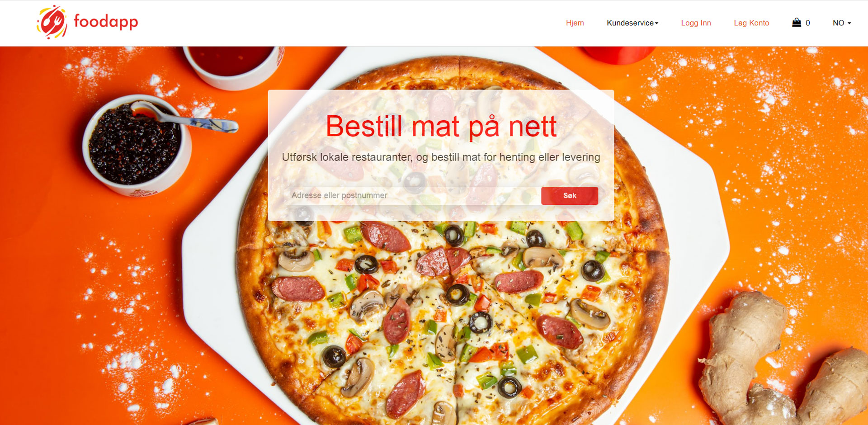Open the NO language selector
The image size is (868, 425).
[x=842, y=23]
